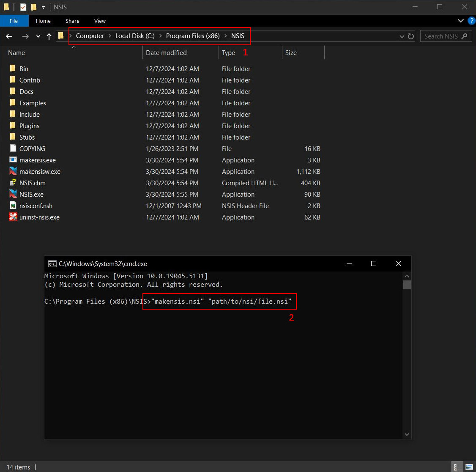This screenshot has width=476, height=472.
Task: Click the uninst-nsis.exe uninstaller icon
Action: (13, 217)
